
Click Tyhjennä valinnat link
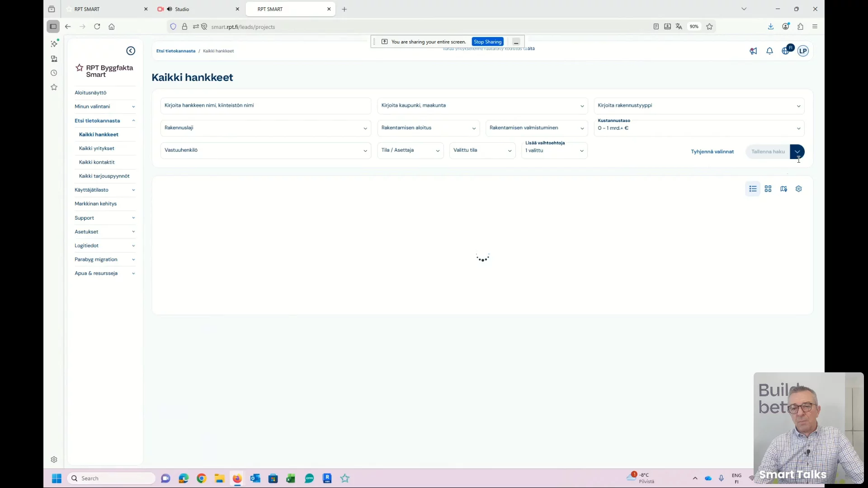(712, 152)
